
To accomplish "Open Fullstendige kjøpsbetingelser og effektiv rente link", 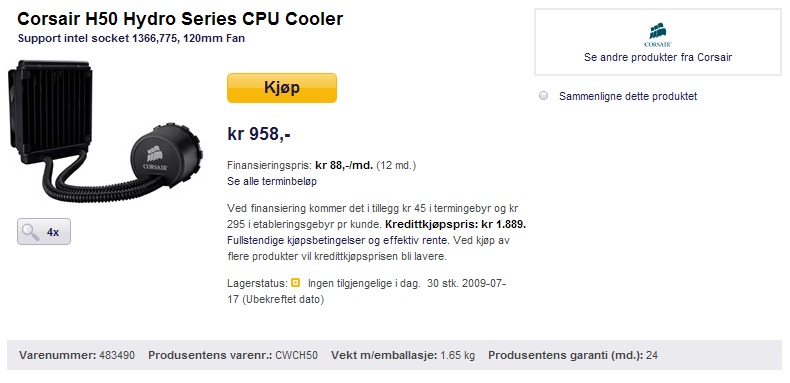I will 342,240.
